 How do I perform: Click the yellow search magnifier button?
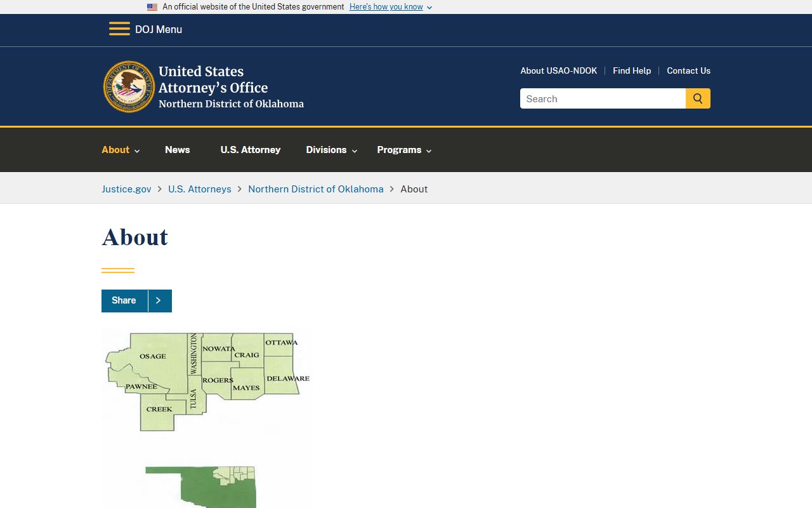pos(698,98)
